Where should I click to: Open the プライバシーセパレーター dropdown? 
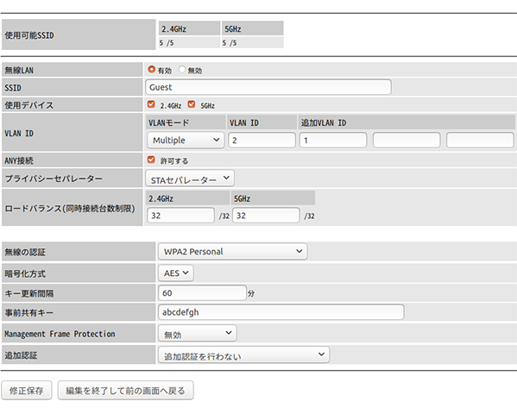(190, 179)
